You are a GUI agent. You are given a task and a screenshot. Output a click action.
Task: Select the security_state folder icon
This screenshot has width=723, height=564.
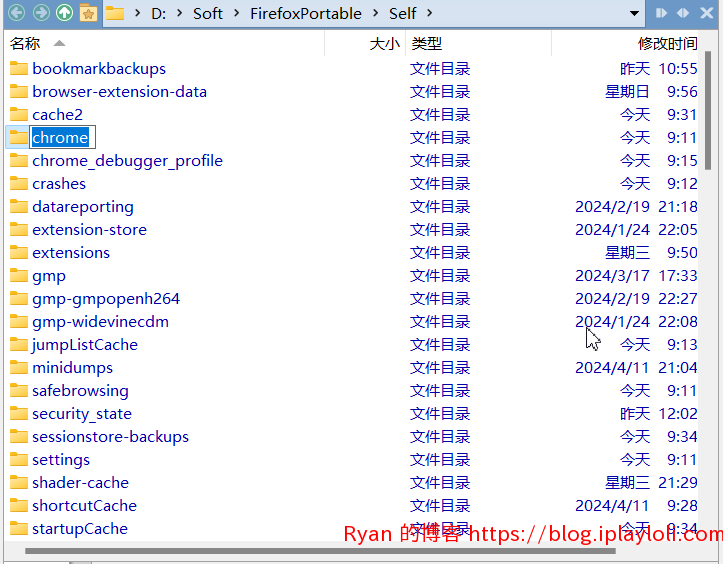pos(19,413)
